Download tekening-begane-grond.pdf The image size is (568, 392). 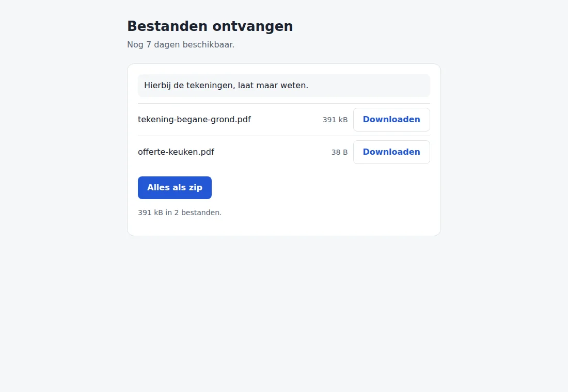click(x=391, y=120)
